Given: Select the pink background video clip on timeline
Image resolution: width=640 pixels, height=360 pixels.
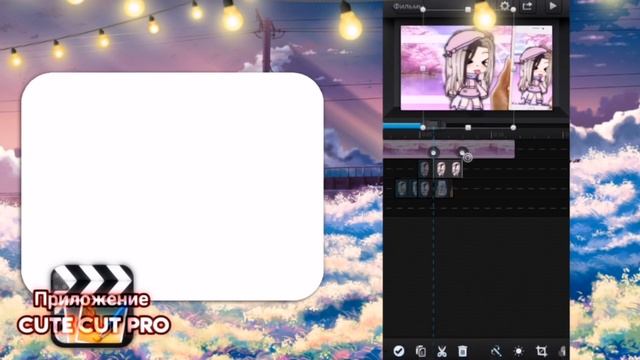Looking at the screenshot, I should 449,149.
